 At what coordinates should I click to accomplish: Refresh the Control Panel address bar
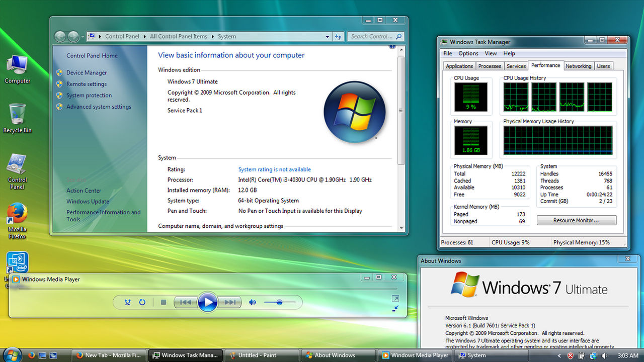(x=338, y=36)
